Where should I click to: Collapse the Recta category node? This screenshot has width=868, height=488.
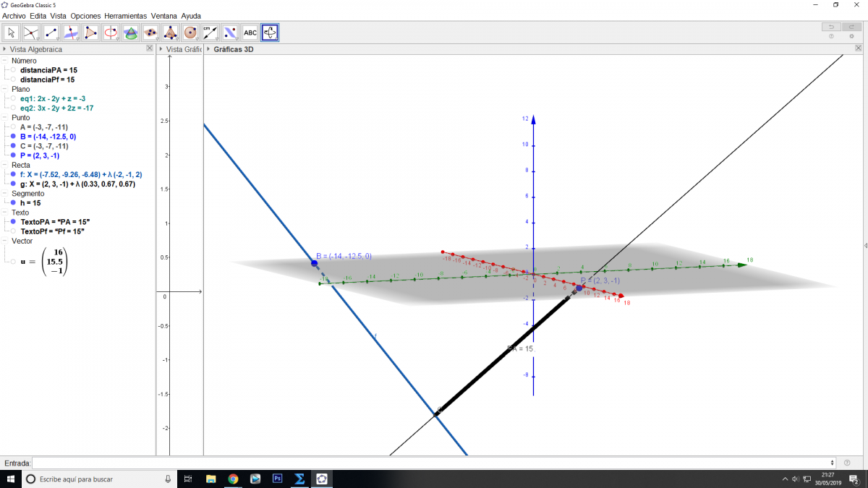pos(6,165)
